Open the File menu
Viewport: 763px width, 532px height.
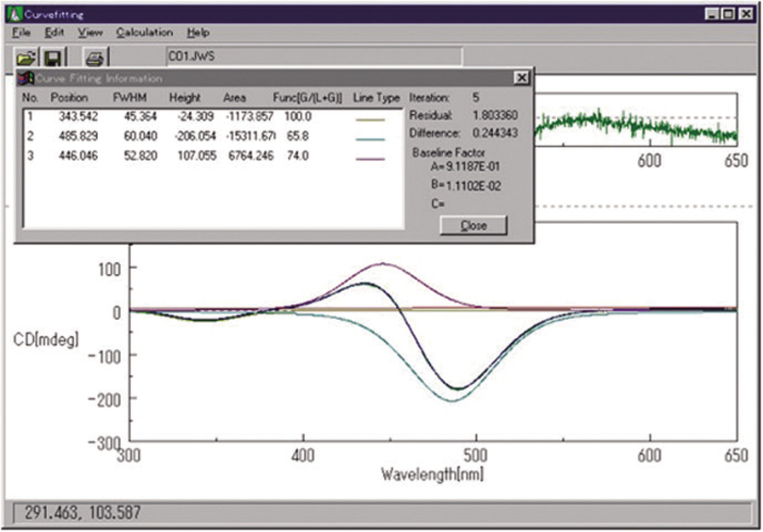[22, 32]
